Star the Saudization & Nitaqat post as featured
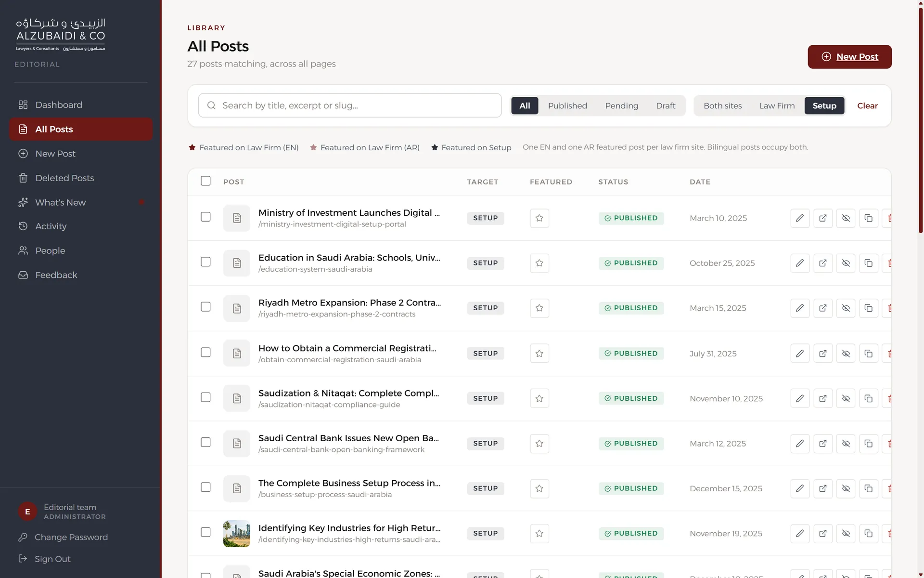924x578 pixels. coord(539,398)
